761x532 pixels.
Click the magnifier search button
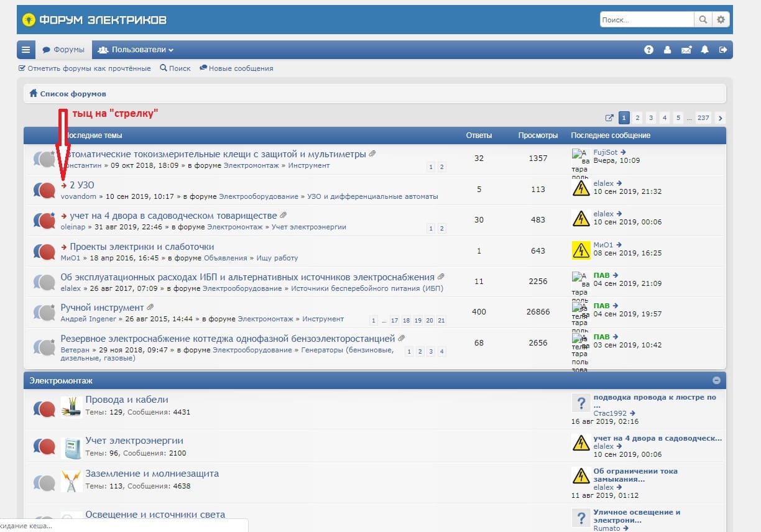703,20
